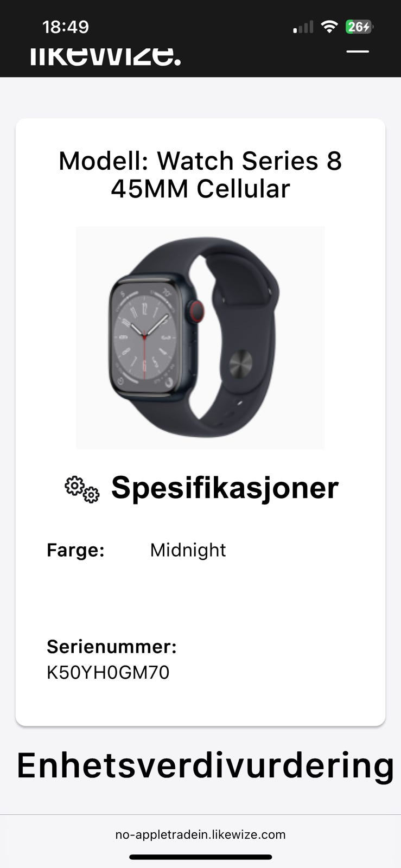The height and width of the screenshot is (868, 401).
Task: Tap the watch's red digital crown in image
Action: click(196, 311)
